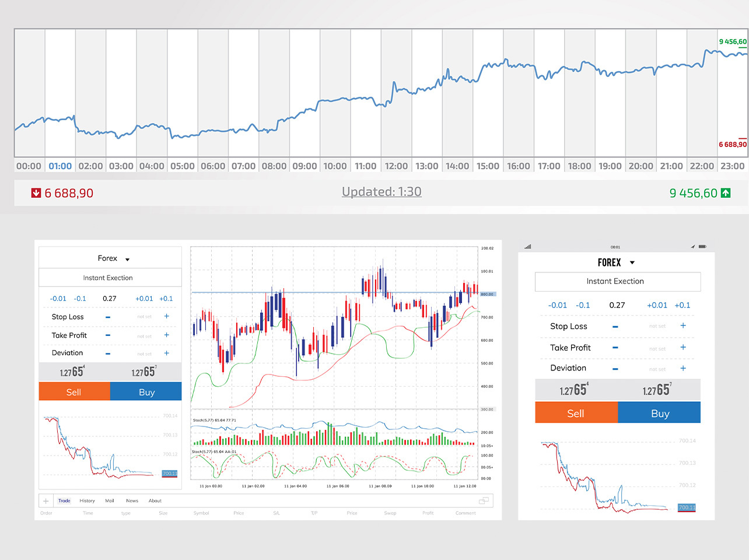Open the FOREX dropdown on the mobile screen

tap(616, 262)
